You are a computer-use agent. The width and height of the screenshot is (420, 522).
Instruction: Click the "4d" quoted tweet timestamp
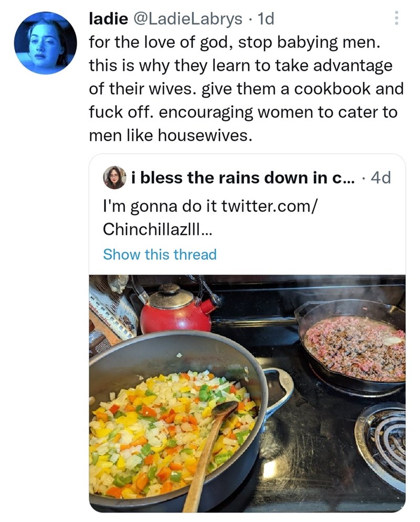381,178
